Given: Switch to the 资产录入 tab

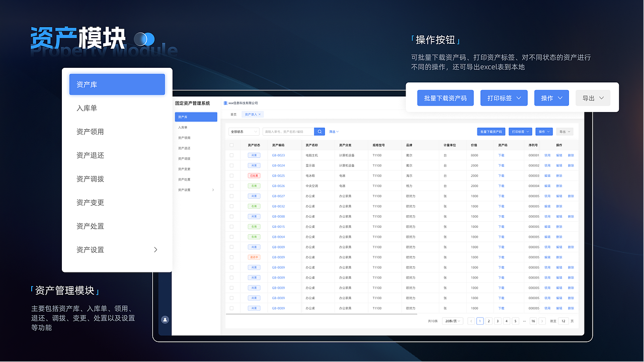Looking at the screenshot, I should 252,115.
